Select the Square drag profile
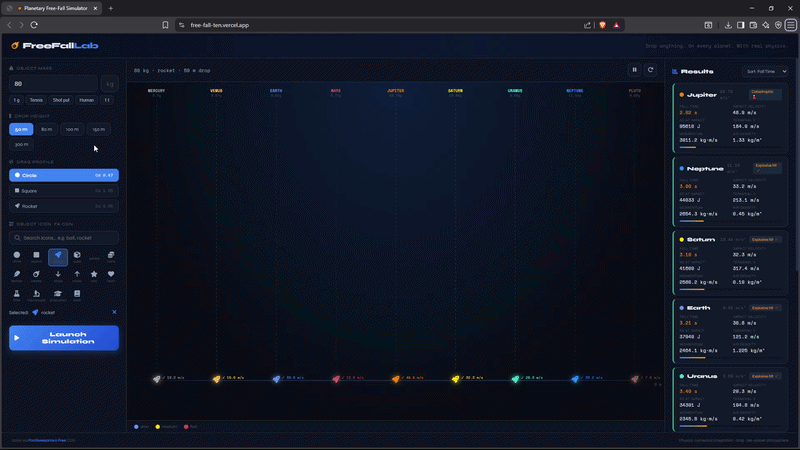800x450 pixels. point(64,190)
